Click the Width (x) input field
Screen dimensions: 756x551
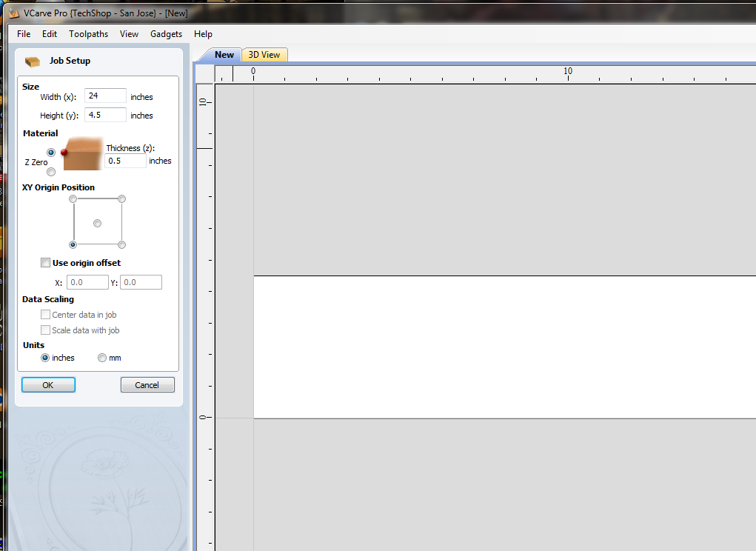click(x=105, y=96)
